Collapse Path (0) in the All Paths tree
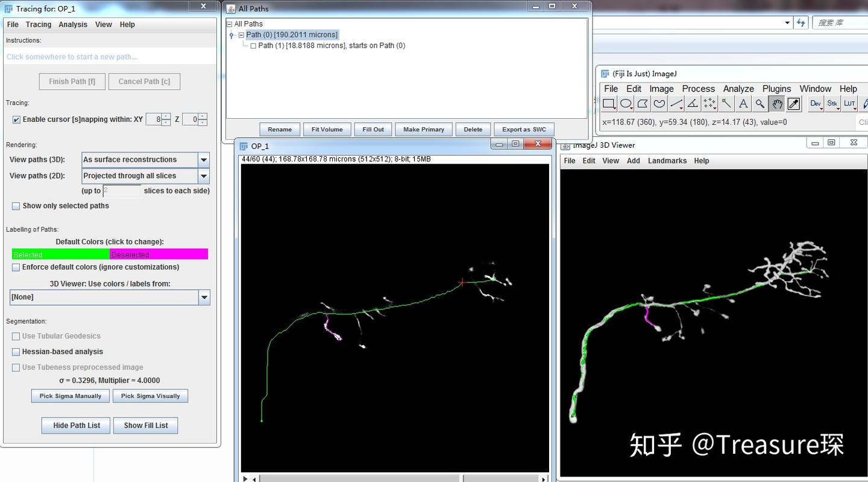Screen dimensions: 868x482 pyautogui.click(x=241, y=34)
